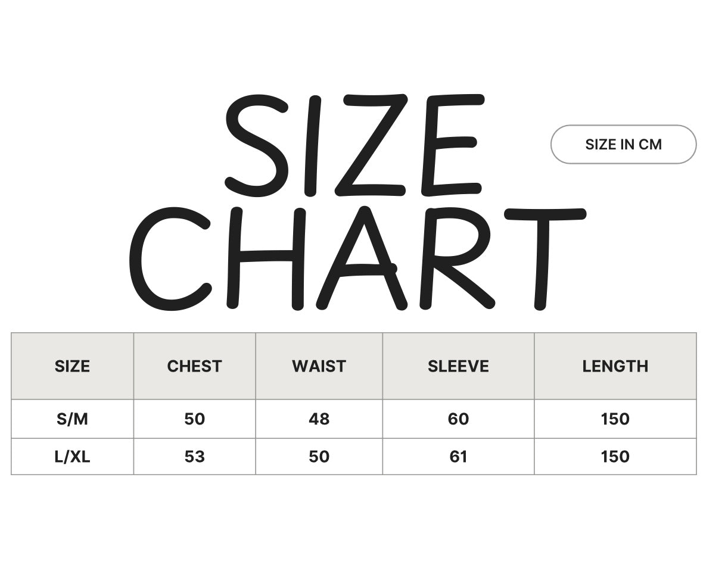Click the L/XL chest value 53
This screenshot has height=571, width=728.
[x=194, y=457]
